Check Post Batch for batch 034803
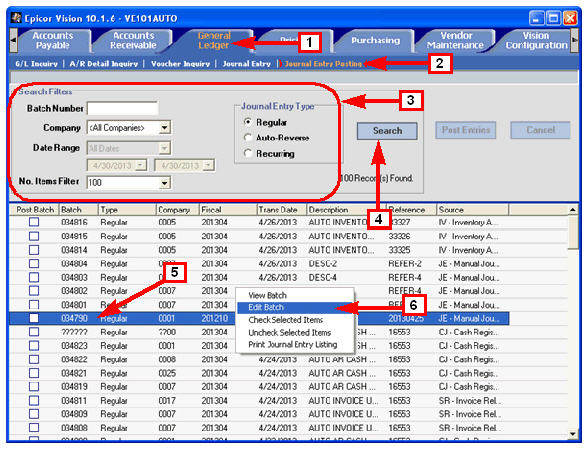Image resolution: width=585 pixels, height=450 pixels. point(34,278)
